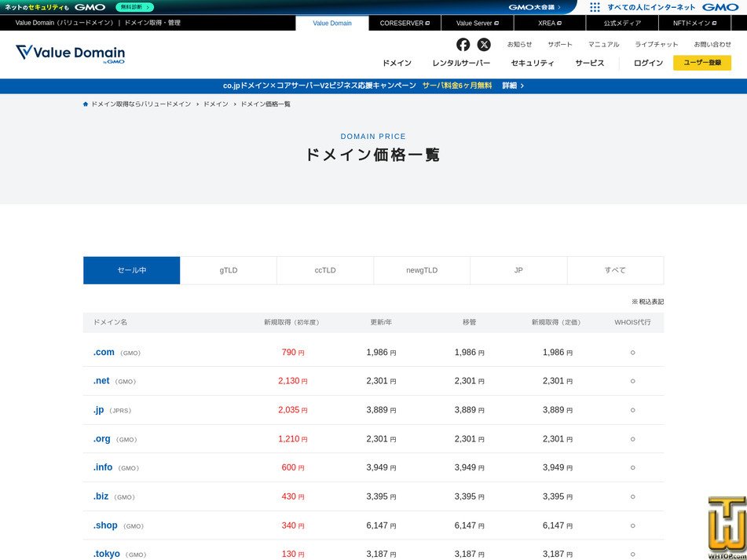Select the セール中 tab
The image size is (747, 560).
pyautogui.click(x=131, y=270)
